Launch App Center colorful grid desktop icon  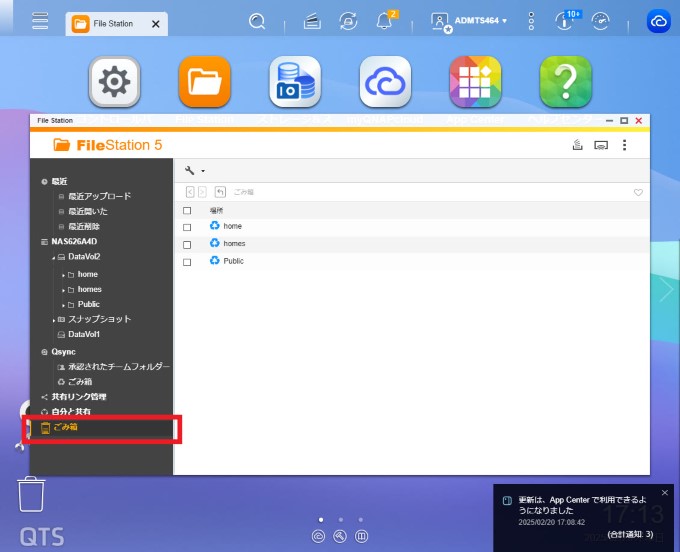point(475,82)
